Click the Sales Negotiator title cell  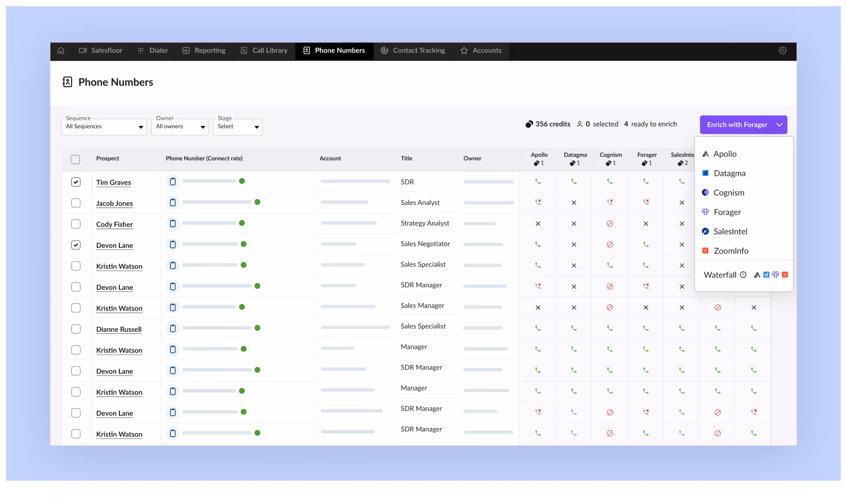coord(426,244)
